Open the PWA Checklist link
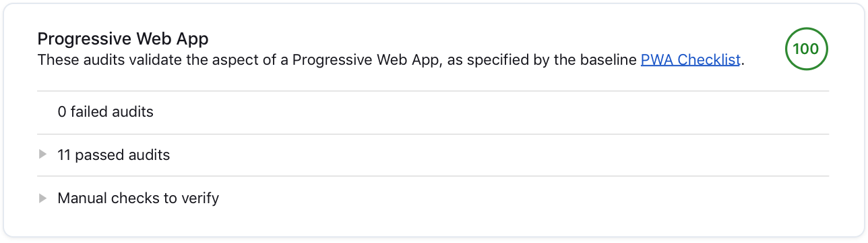Viewport: 868px width, 243px height. (691, 59)
